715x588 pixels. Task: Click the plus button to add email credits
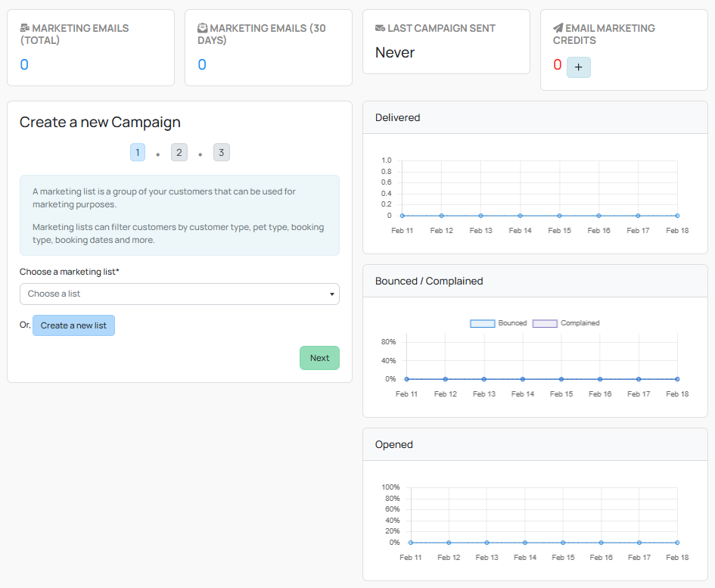(x=578, y=67)
